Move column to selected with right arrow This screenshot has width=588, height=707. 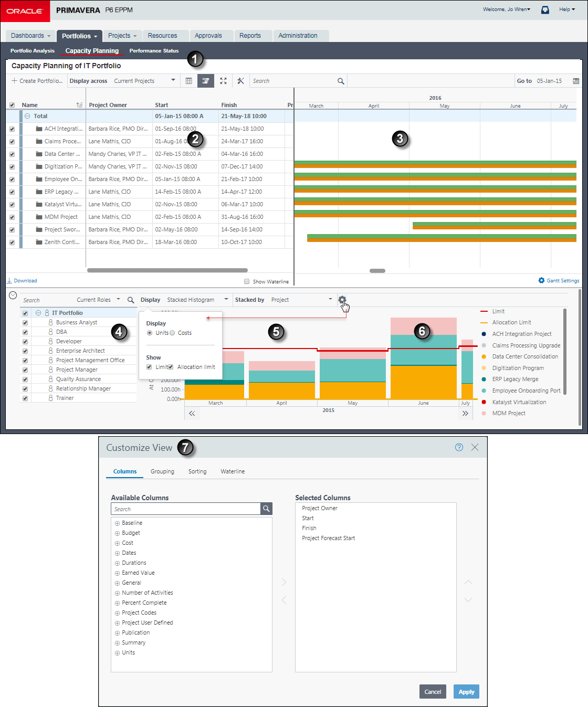pos(284,582)
